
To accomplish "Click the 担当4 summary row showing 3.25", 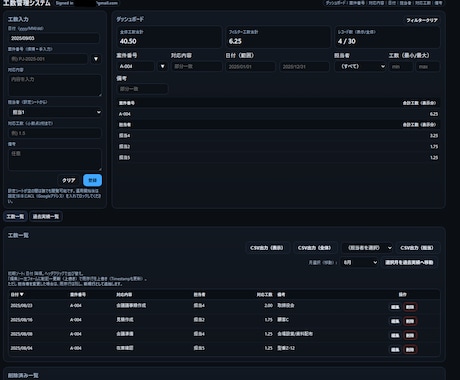I will point(278,136).
